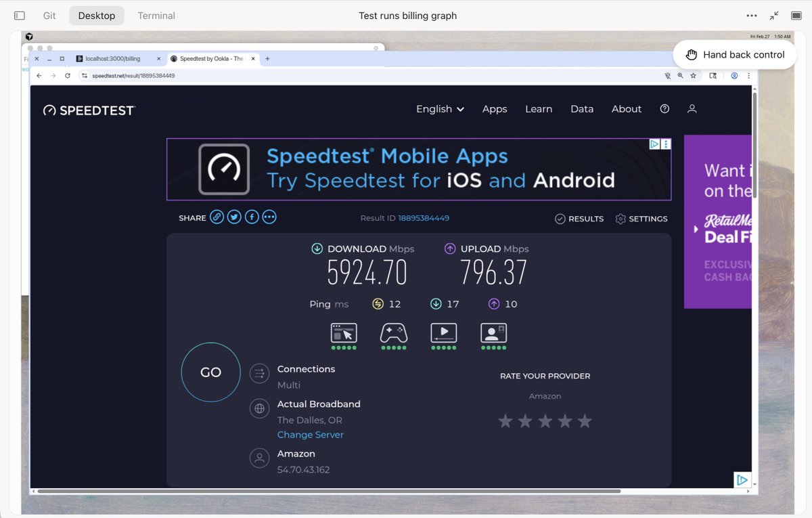Click the Speedtest logo
This screenshot has height=518, width=812.
click(x=89, y=110)
